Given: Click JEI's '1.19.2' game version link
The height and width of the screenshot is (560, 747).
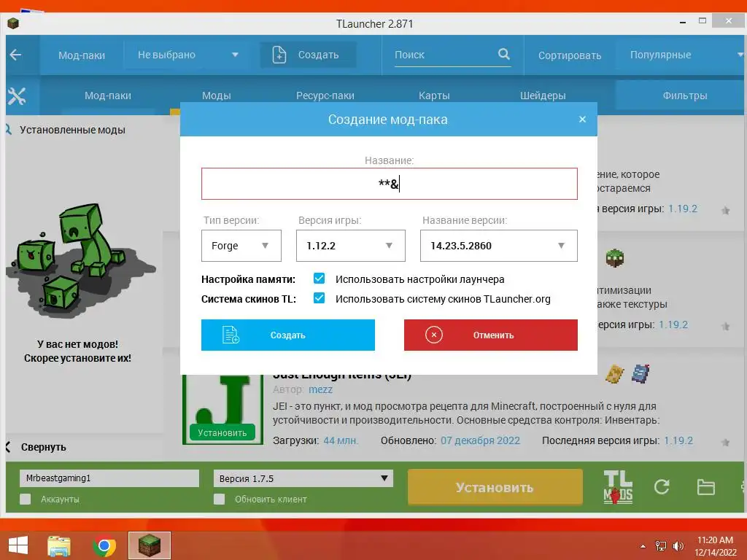Looking at the screenshot, I should pyautogui.click(x=678, y=440).
